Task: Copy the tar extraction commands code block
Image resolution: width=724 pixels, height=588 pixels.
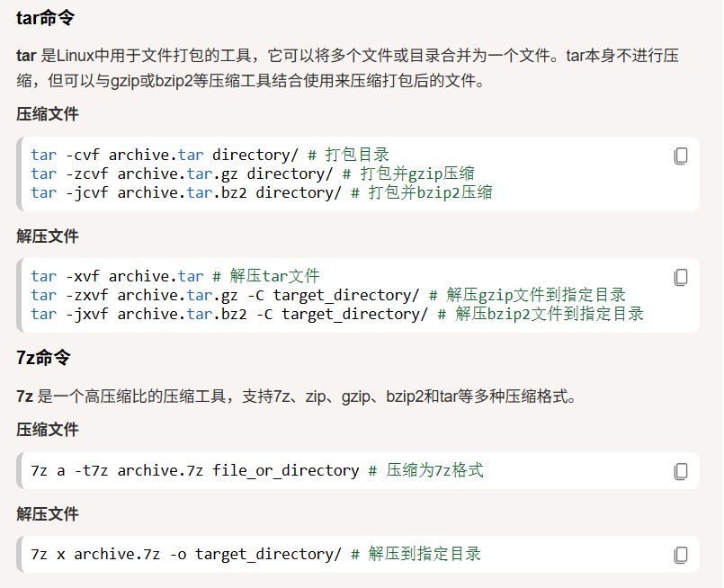Action: coord(681,278)
